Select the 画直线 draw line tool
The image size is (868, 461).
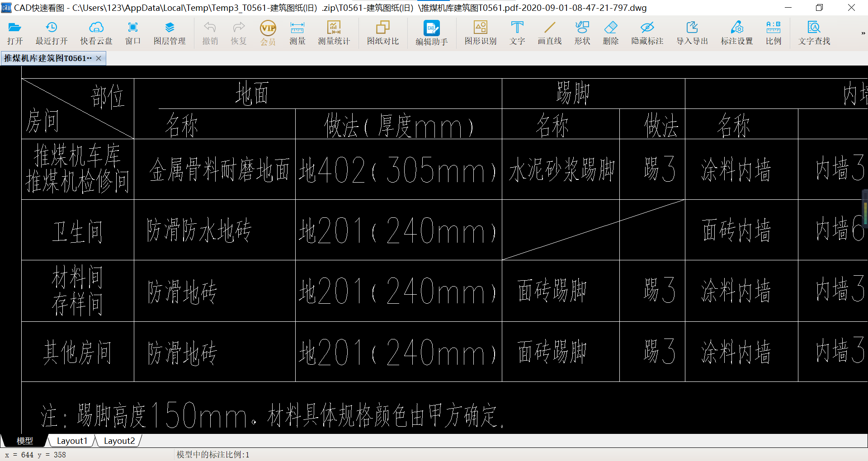[x=550, y=33]
